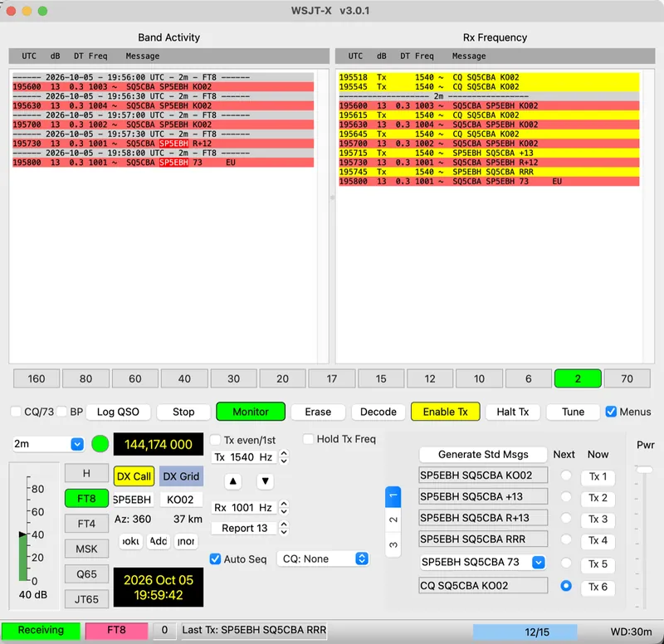The height and width of the screenshot is (644, 664).
Task: Click the DX Grid field containing KO02
Action: coord(180,500)
